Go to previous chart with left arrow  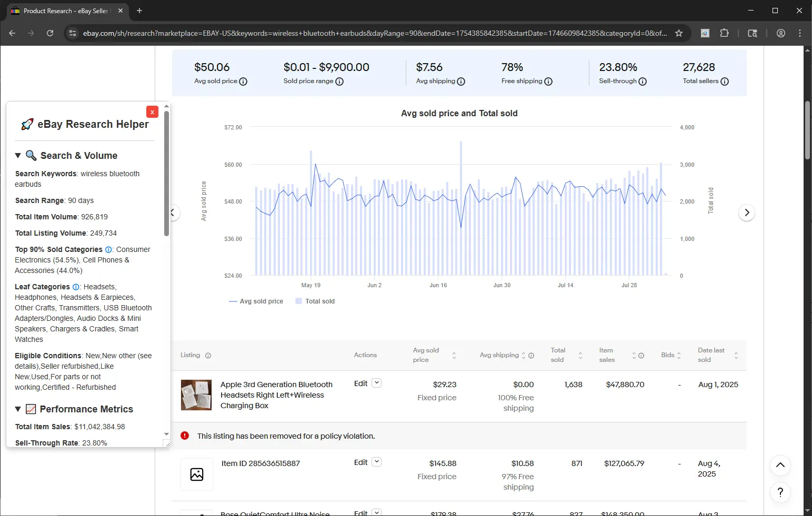coord(173,213)
